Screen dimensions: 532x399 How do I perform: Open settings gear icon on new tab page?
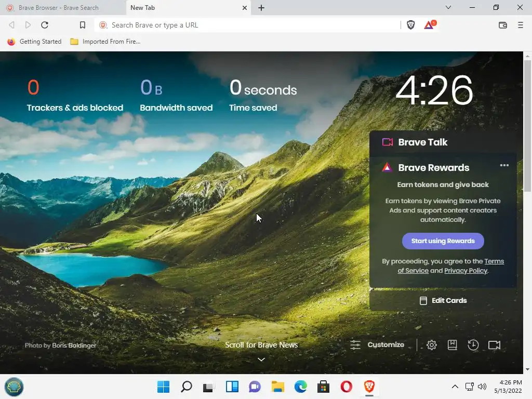coord(432,345)
